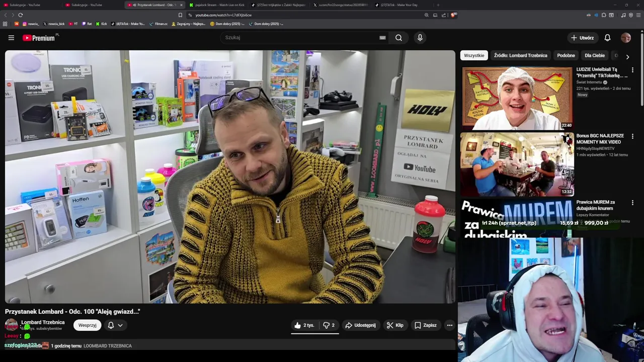Image resolution: width=644 pixels, height=362 pixels.
Task: Select the Wszystkie filter chip
Action: point(474,56)
